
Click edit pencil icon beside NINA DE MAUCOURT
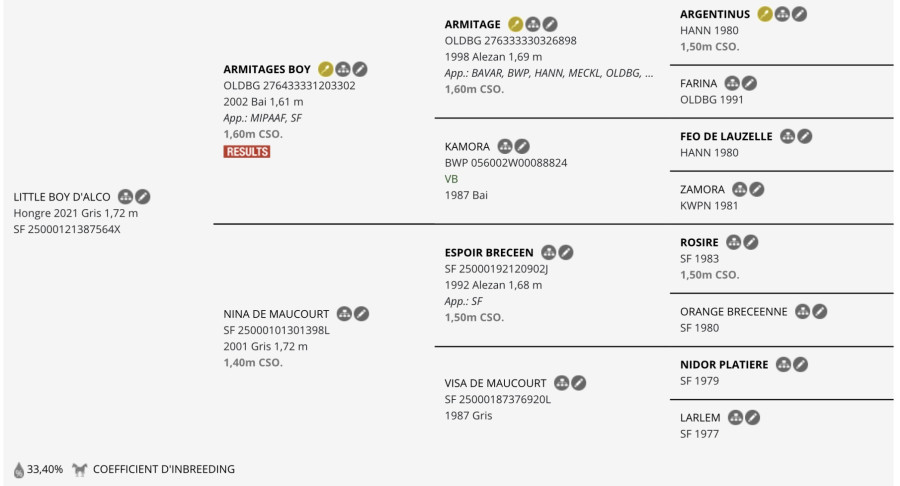pyautogui.click(x=361, y=314)
